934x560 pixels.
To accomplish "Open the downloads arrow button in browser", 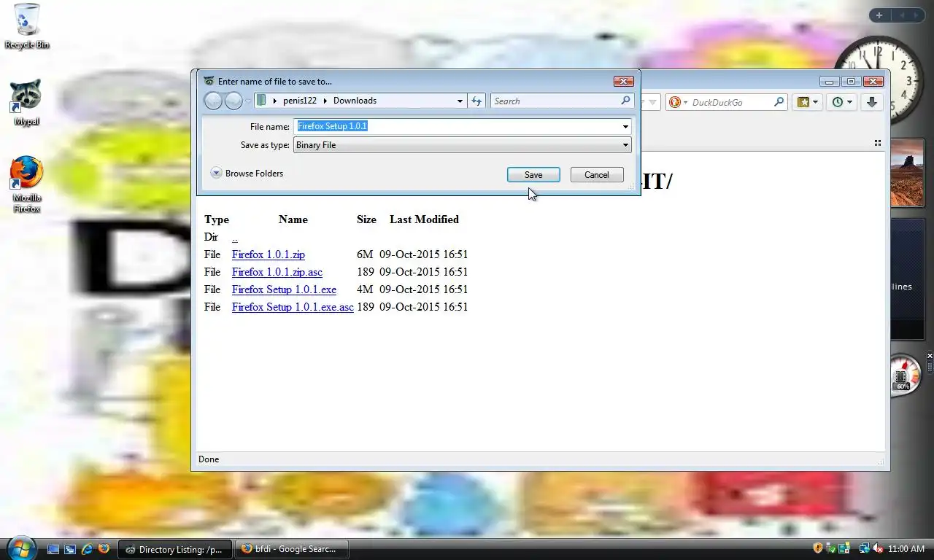I will 871,102.
